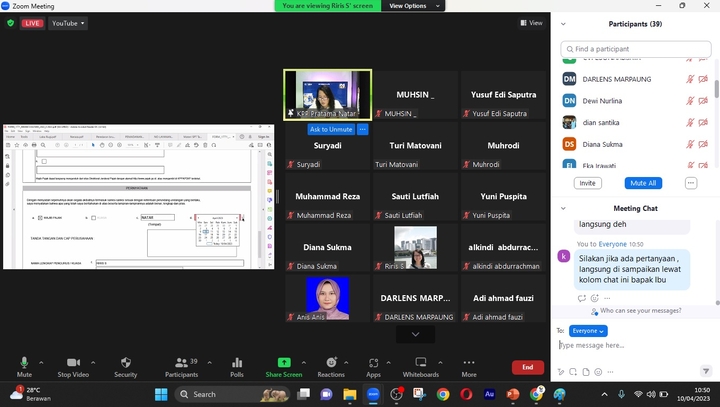720x407 pixels.
Task: Collapse the Meeting Chat panel chevron
Action: tap(561, 208)
